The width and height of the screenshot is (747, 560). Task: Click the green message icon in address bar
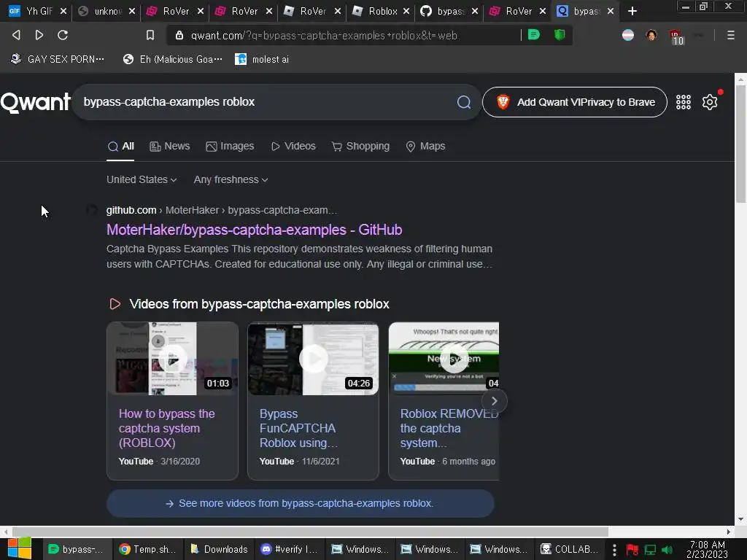(534, 35)
